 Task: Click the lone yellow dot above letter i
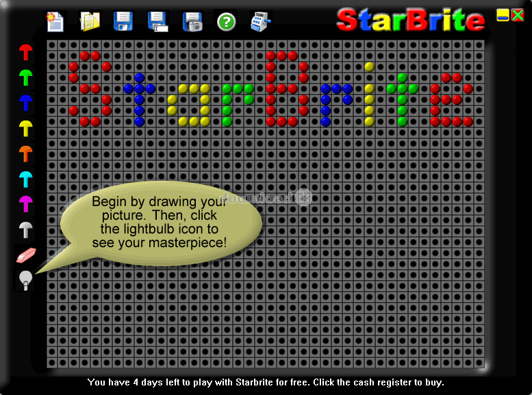click(x=370, y=67)
